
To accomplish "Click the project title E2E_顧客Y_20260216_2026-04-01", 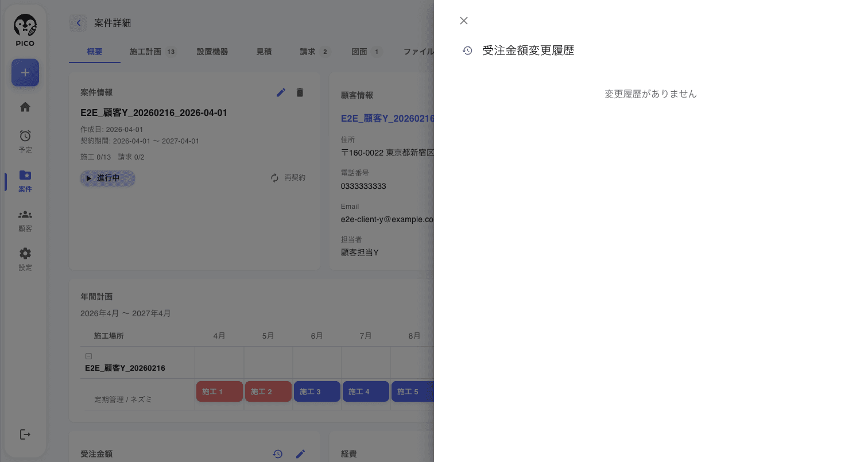I will click(154, 113).
